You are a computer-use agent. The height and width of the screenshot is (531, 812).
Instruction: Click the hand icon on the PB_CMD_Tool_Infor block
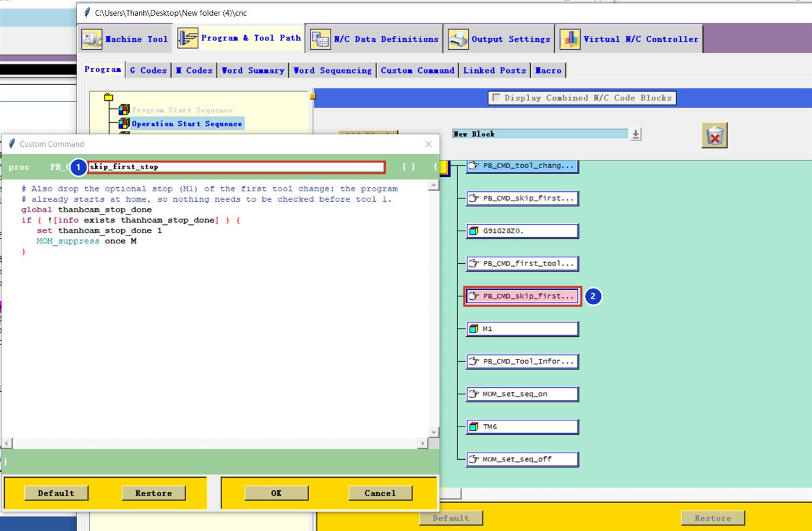click(x=473, y=361)
